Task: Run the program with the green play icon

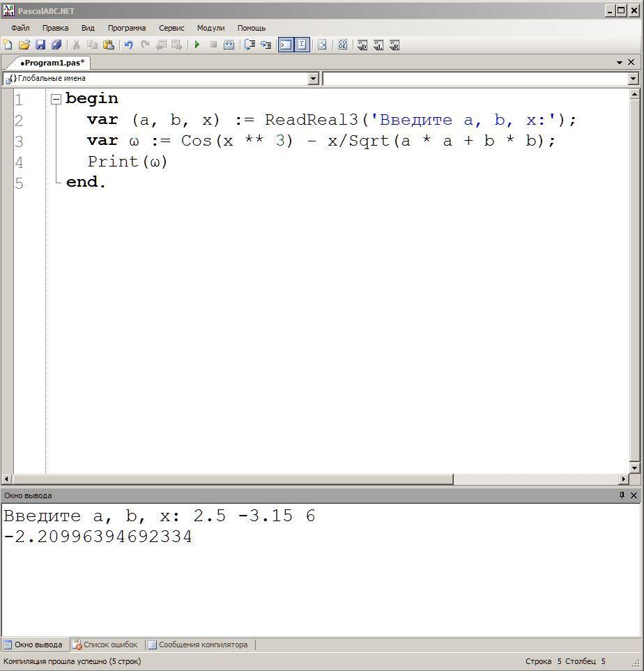Action: [197, 45]
